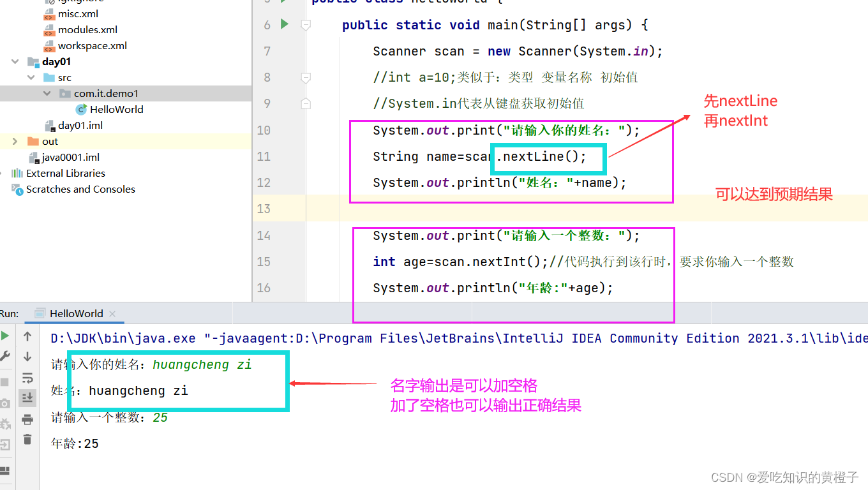The width and height of the screenshot is (868, 490).
Task: Click Restore Layout icon in Run panel
Action: (5, 471)
